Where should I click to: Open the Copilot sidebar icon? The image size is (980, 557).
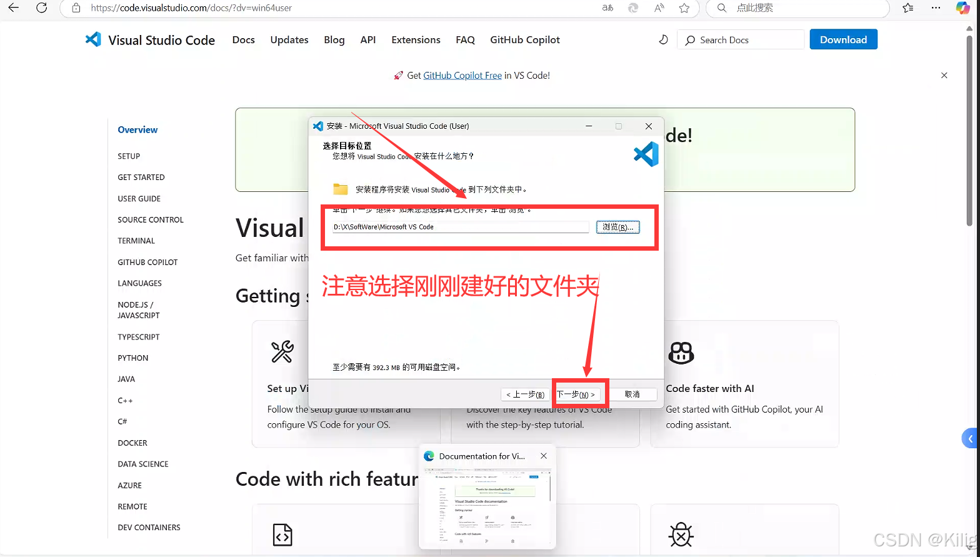pyautogui.click(x=963, y=8)
